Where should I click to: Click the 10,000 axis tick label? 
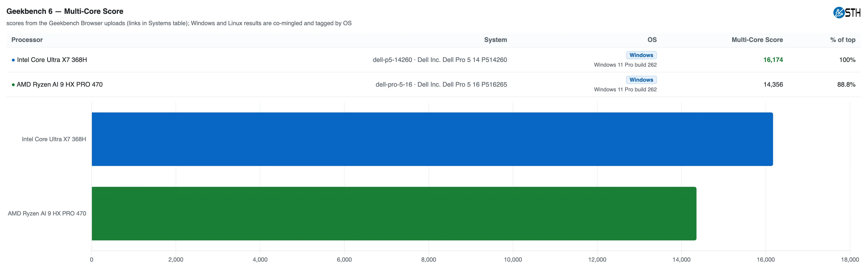[x=513, y=260]
